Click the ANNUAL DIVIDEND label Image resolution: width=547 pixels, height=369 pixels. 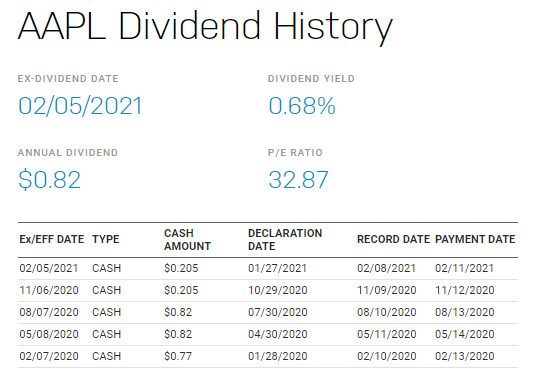(68, 152)
